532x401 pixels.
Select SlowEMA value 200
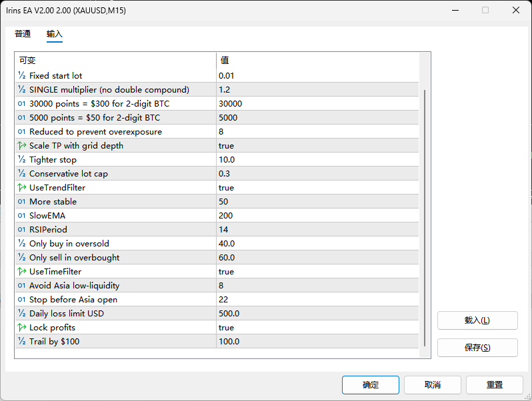(317, 216)
